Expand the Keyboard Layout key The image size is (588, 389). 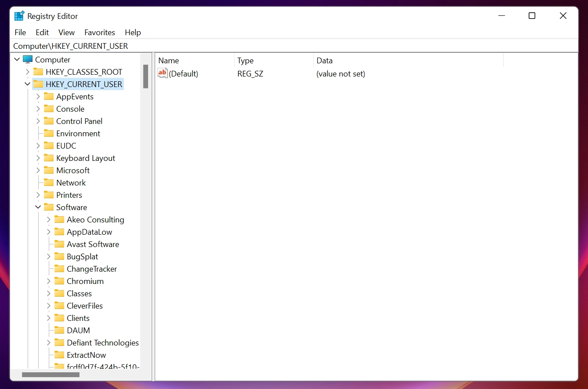coord(38,158)
